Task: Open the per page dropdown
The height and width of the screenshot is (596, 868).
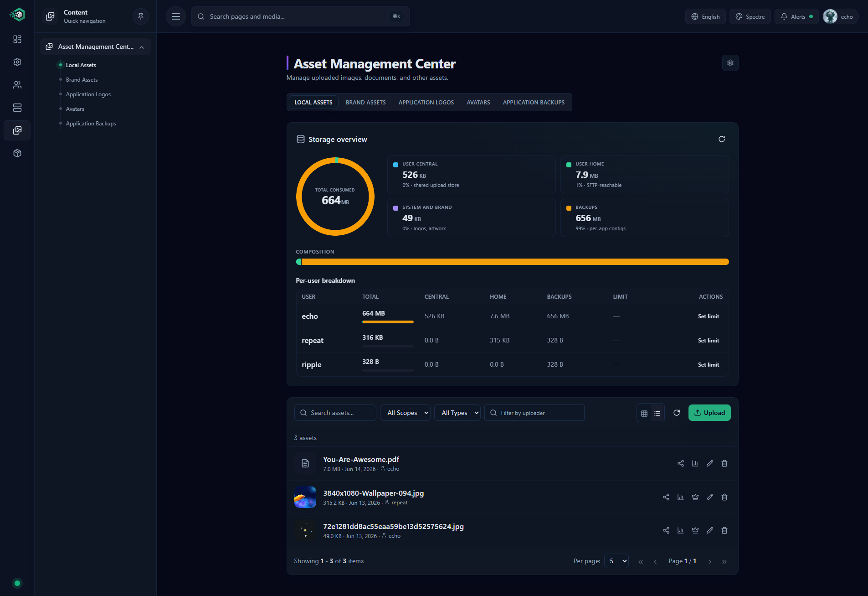Action: pos(616,561)
